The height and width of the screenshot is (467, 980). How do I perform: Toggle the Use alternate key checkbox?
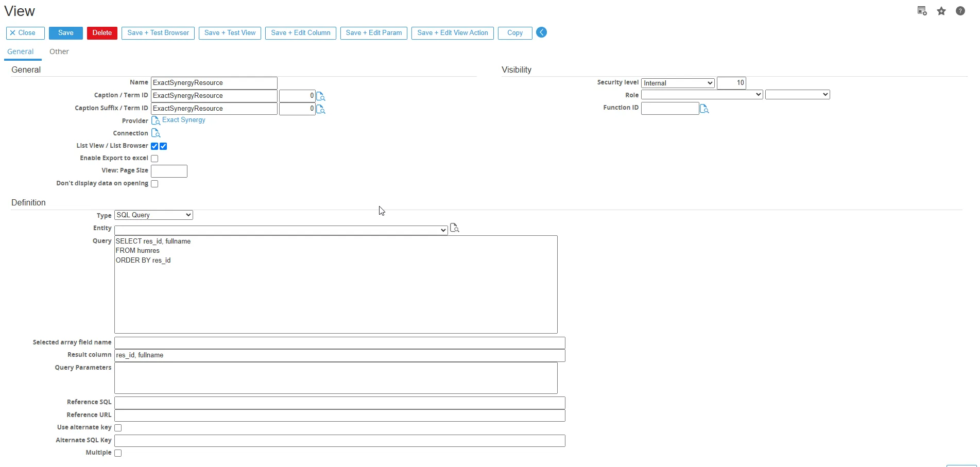click(118, 428)
